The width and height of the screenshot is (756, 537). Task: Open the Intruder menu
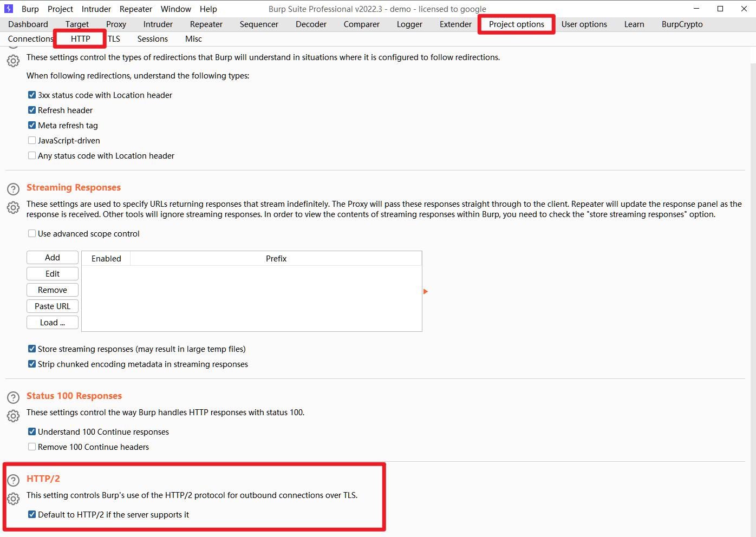tap(96, 9)
